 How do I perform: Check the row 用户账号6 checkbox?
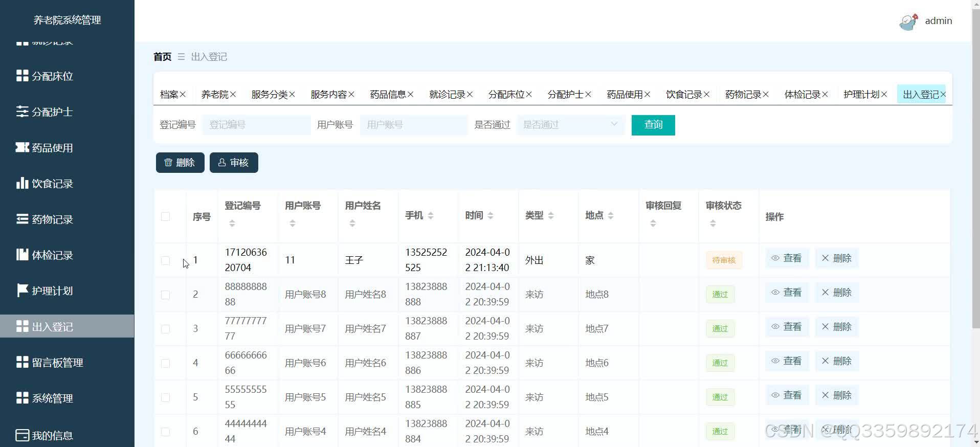(x=165, y=363)
